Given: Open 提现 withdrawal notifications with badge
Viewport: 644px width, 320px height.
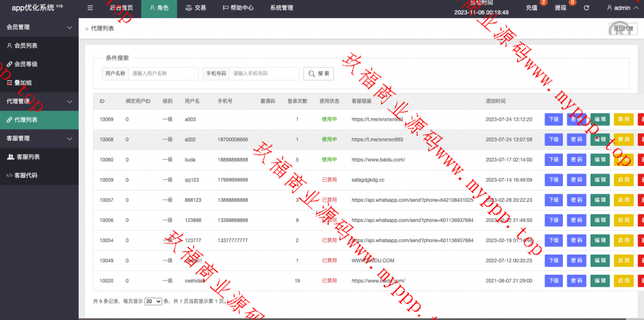Looking at the screenshot, I should tap(560, 8).
